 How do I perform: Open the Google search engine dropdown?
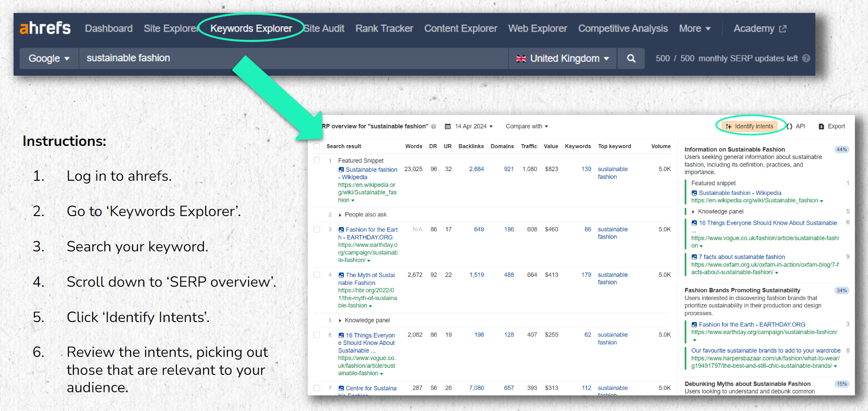point(49,58)
